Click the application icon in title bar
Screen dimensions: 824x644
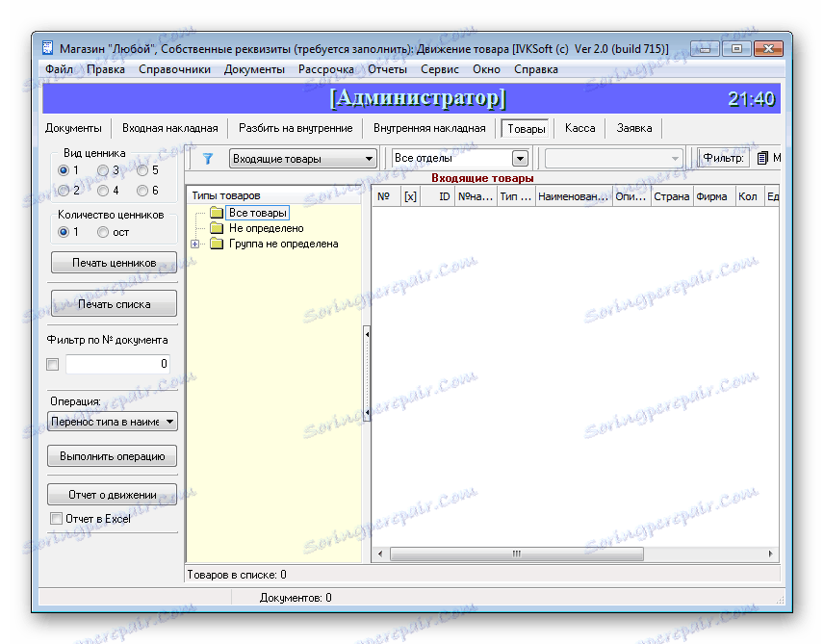[x=48, y=48]
